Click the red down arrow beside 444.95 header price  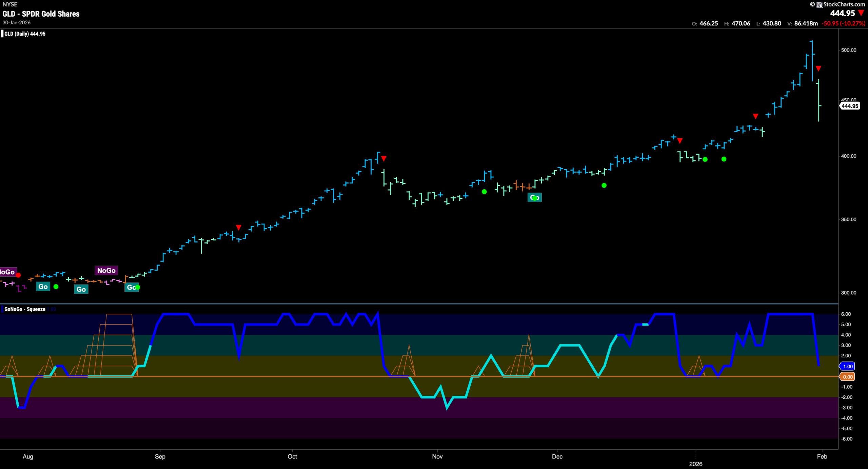861,13
